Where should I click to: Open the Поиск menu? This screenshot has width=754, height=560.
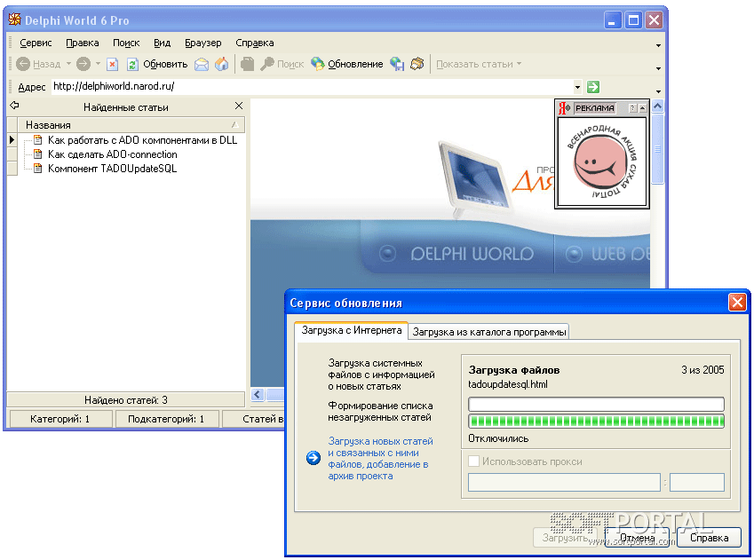pyautogui.click(x=126, y=43)
